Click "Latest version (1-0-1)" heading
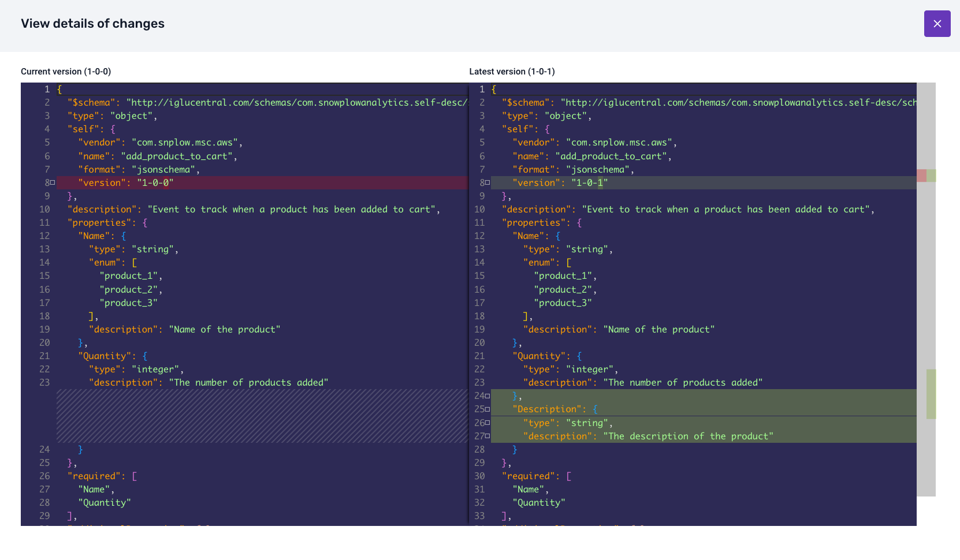This screenshot has height=560, width=960. point(512,72)
